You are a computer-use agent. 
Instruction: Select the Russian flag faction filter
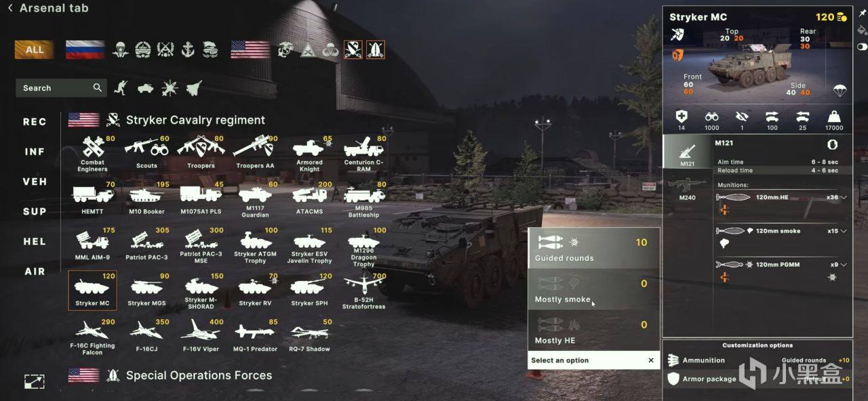[85, 49]
